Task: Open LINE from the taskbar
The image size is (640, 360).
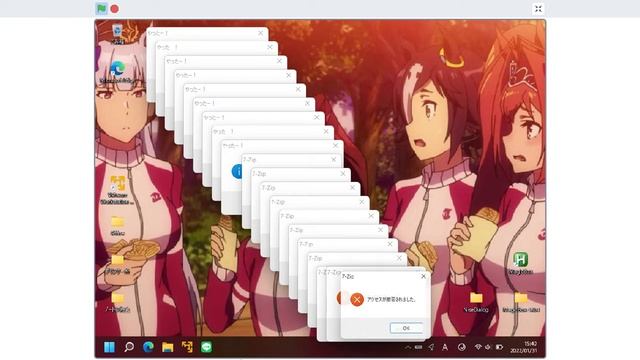Action: pyautogui.click(x=207, y=347)
